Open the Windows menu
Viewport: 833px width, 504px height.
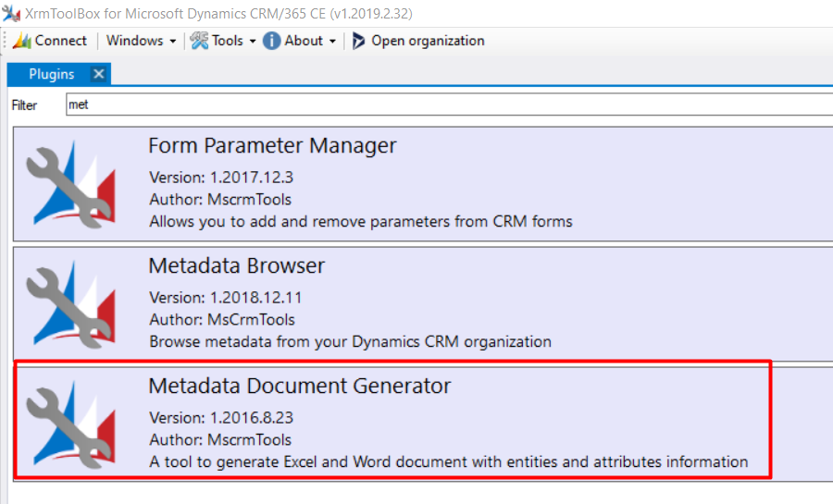134,41
